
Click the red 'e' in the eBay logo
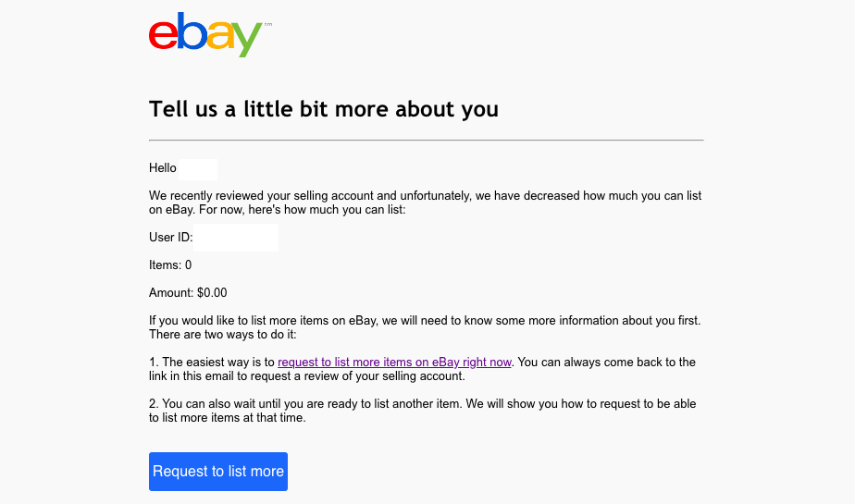tap(162, 34)
